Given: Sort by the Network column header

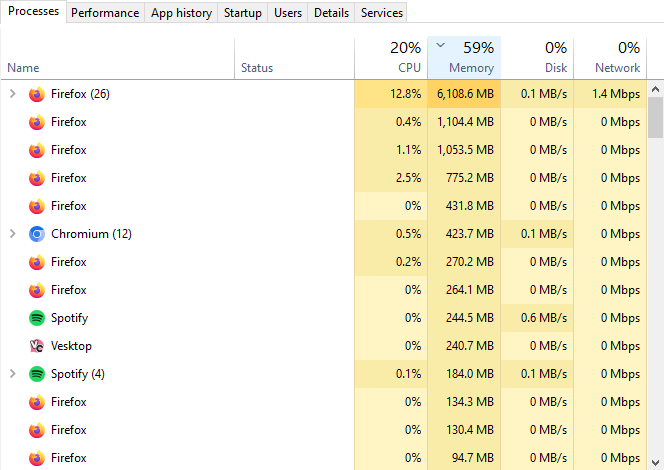Looking at the screenshot, I should (x=610, y=58).
